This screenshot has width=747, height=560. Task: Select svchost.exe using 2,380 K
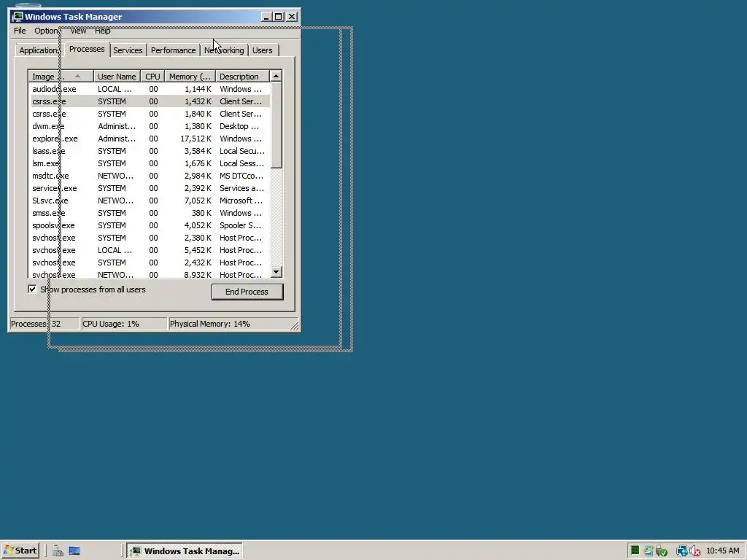(x=149, y=238)
